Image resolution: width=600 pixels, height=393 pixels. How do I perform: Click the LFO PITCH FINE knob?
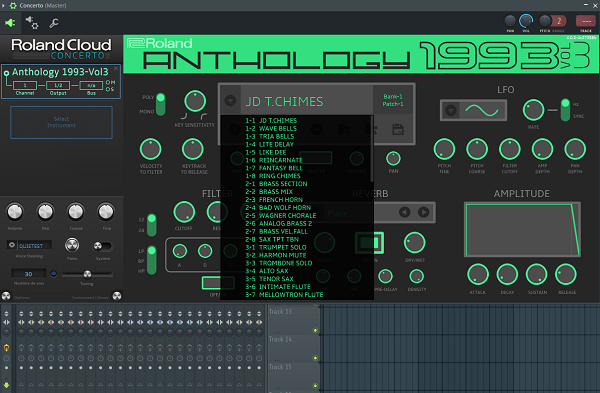[444, 149]
